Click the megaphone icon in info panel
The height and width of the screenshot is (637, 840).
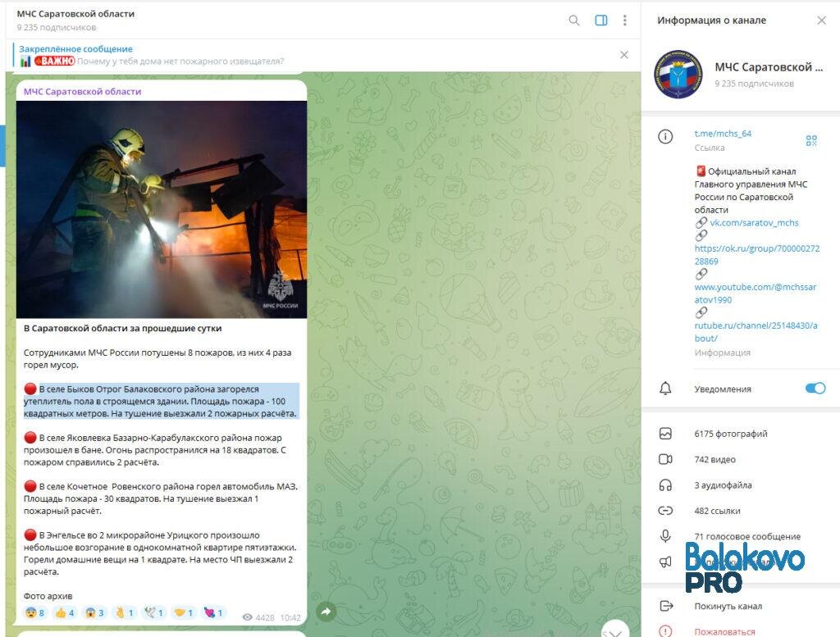pyautogui.click(x=665, y=562)
